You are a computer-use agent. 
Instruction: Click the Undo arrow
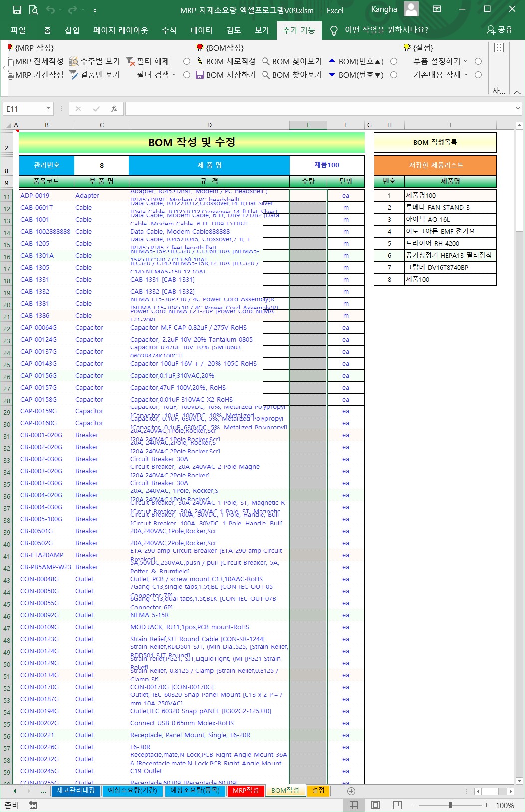[50, 10]
